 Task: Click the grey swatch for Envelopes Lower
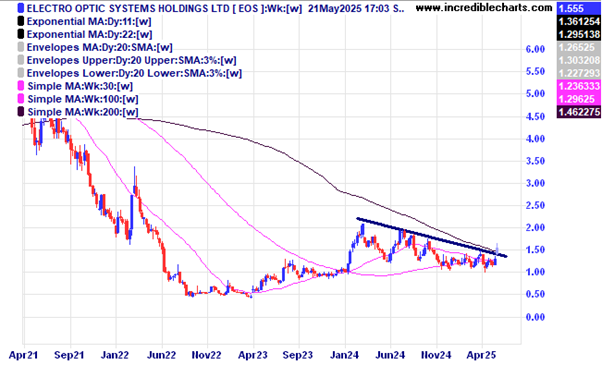(21, 73)
